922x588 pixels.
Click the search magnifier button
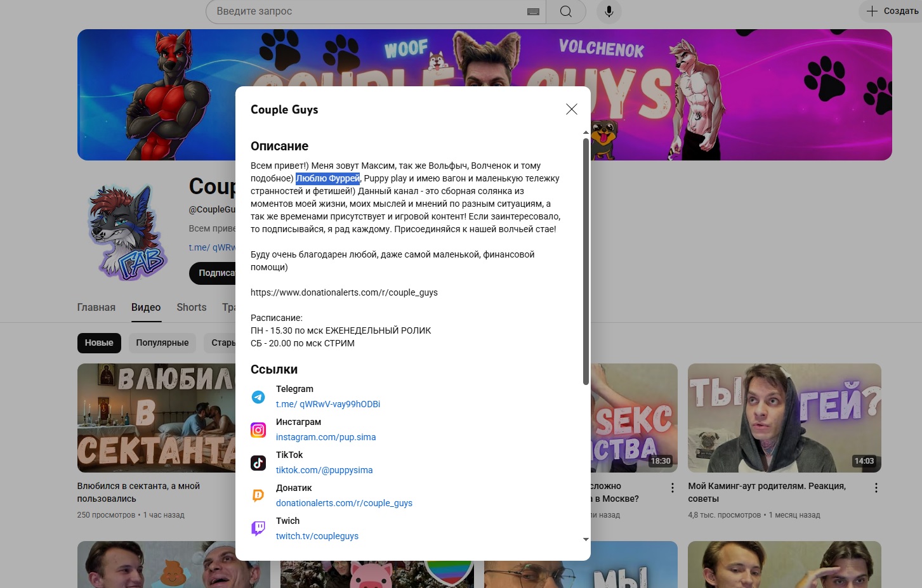point(566,11)
